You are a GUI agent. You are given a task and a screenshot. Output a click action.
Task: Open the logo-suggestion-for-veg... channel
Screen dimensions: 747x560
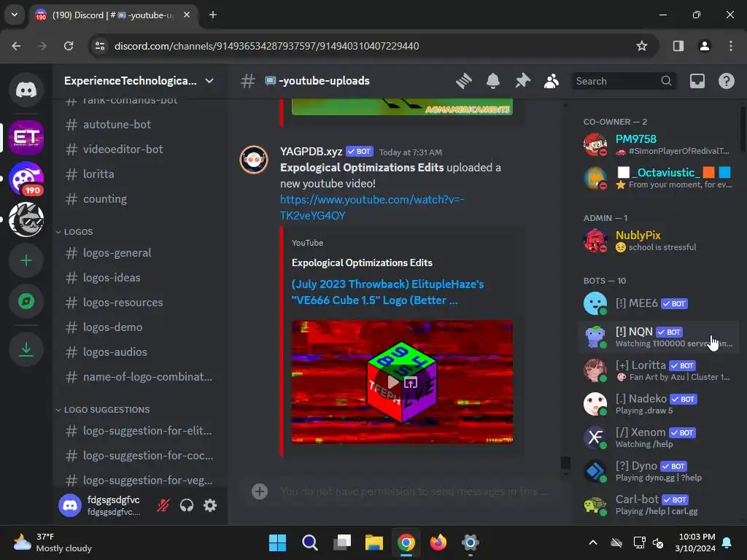(139, 480)
